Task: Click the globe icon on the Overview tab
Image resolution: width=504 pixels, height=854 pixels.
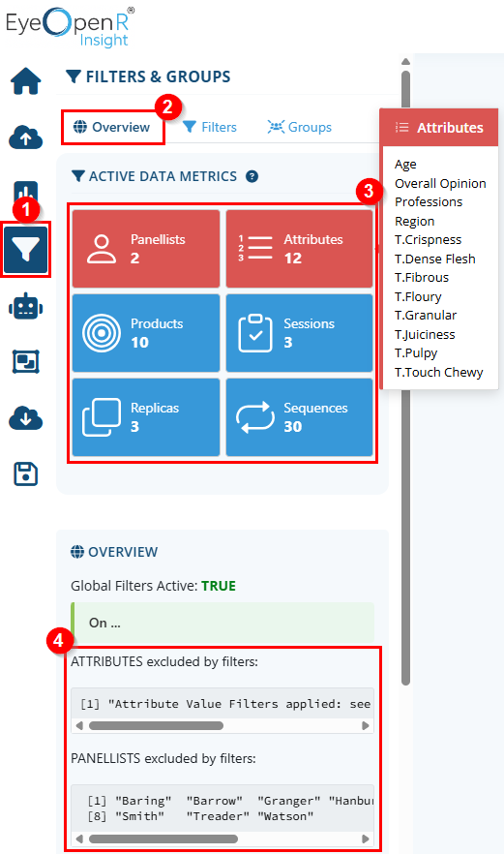Action: pyautogui.click(x=80, y=127)
